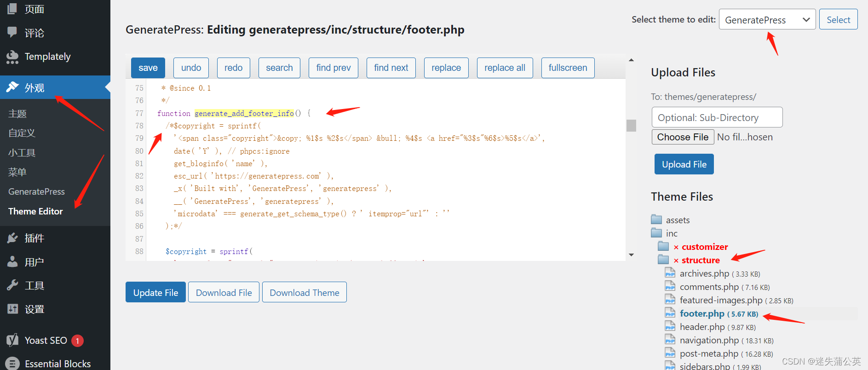Click the Yoast SEO notification badge
868x370 pixels.
(77, 341)
